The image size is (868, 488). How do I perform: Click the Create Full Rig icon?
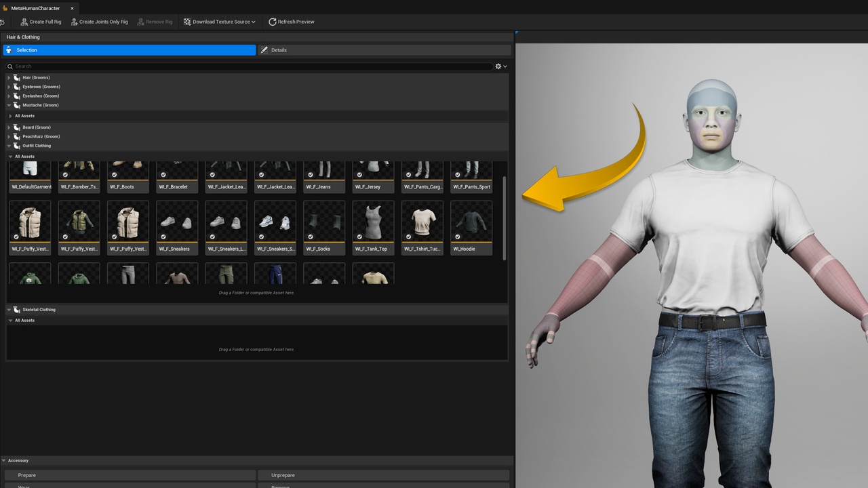(24, 22)
